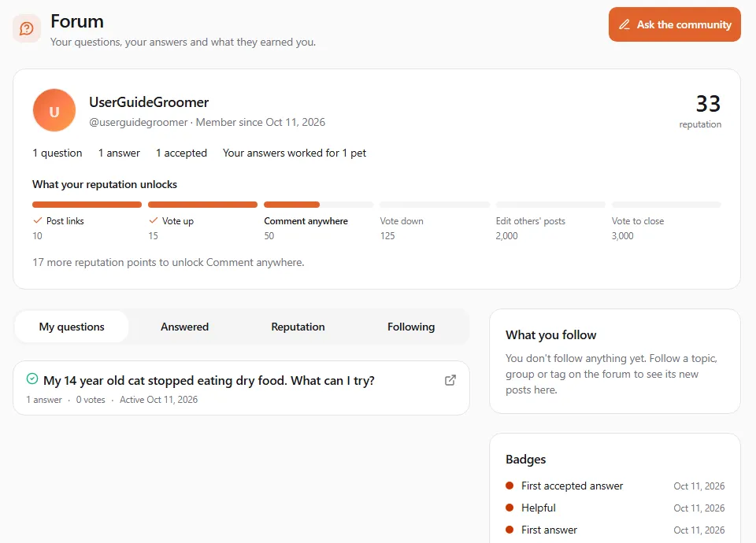This screenshot has height=543, width=756.
Task: Click the 'Helpful' badge label
Action: pyautogui.click(x=539, y=508)
